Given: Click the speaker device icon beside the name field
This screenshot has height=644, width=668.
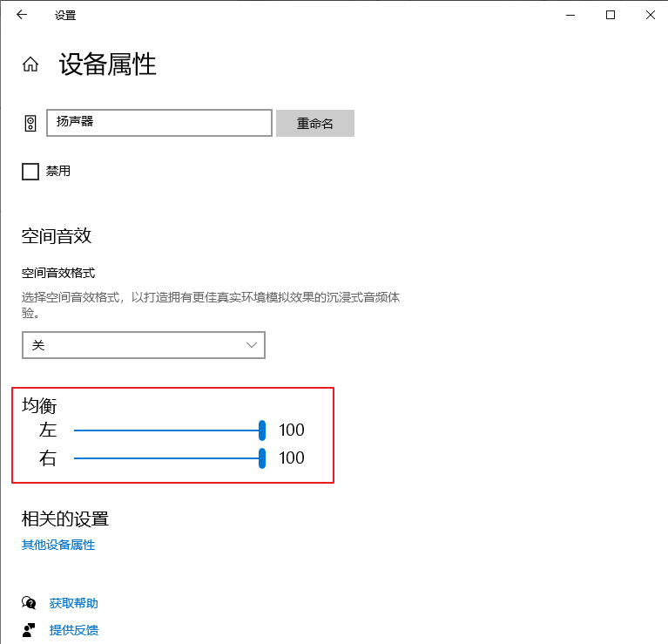Looking at the screenshot, I should coord(30,123).
